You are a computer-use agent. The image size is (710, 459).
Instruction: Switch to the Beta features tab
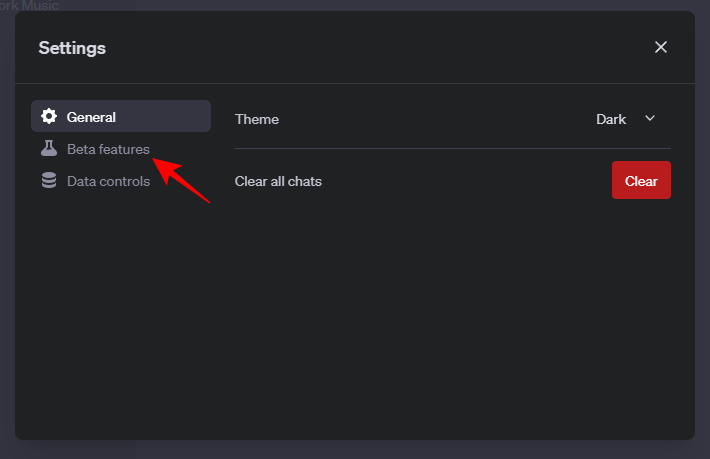pyautogui.click(x=108, y=149)
